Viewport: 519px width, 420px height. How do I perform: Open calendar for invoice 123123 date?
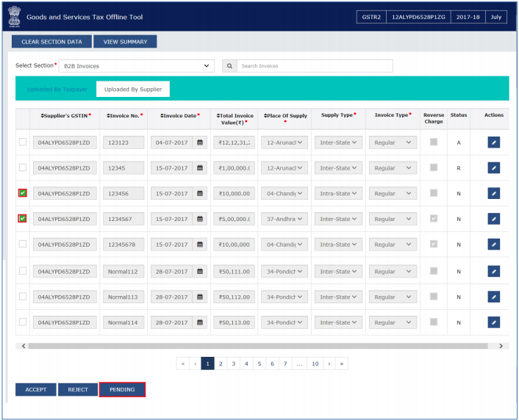[x=200, y=142]
